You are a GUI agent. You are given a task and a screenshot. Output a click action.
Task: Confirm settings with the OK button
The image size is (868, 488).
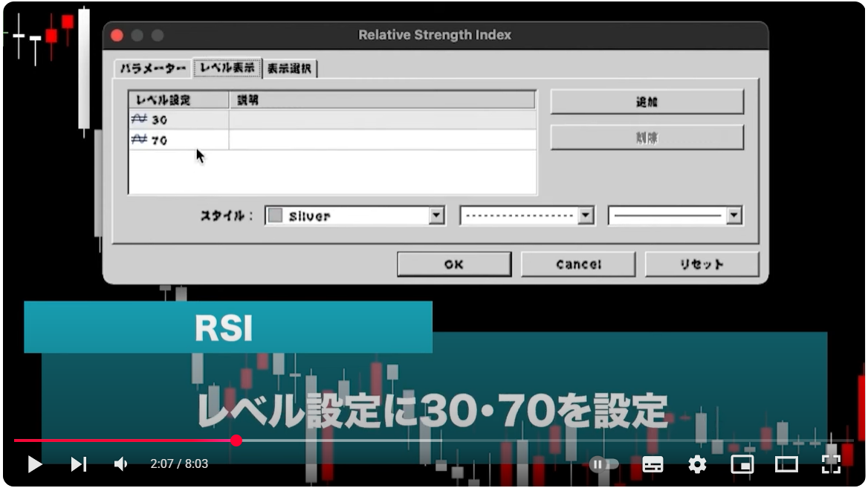pyautogui.click(x=453, y=264)
